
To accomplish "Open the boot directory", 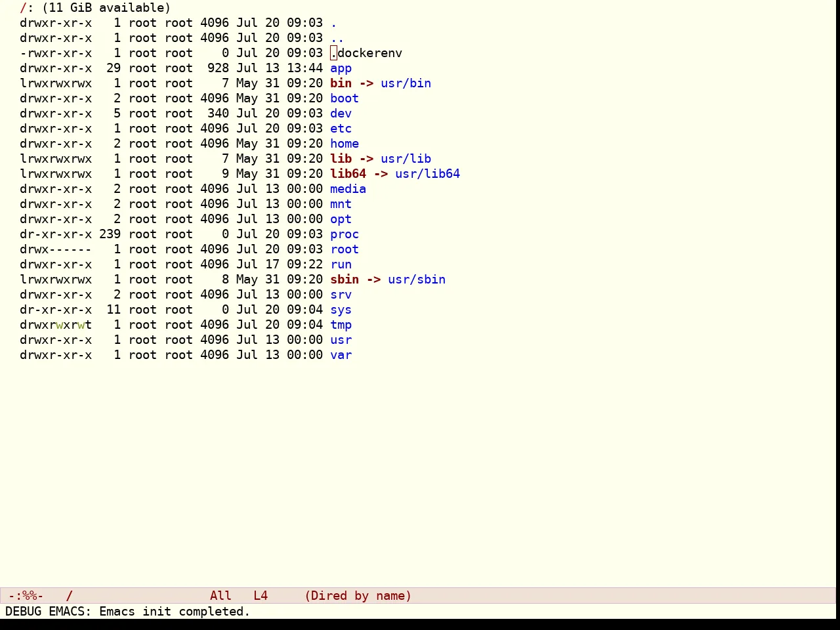I will 345,98.
